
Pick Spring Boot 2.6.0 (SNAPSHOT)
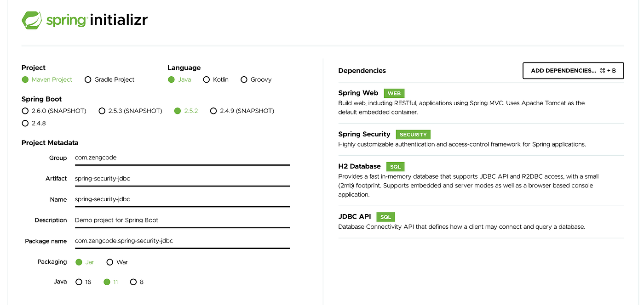pos(54,111)
